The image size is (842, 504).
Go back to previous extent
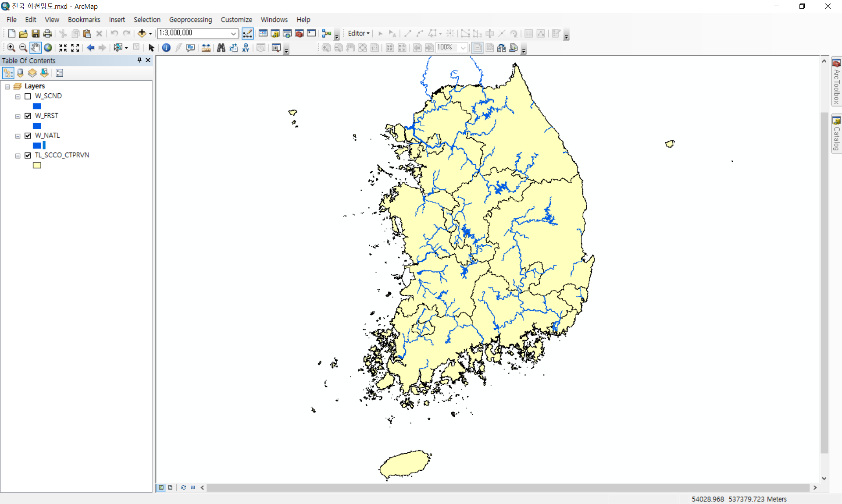click(90, 48)
